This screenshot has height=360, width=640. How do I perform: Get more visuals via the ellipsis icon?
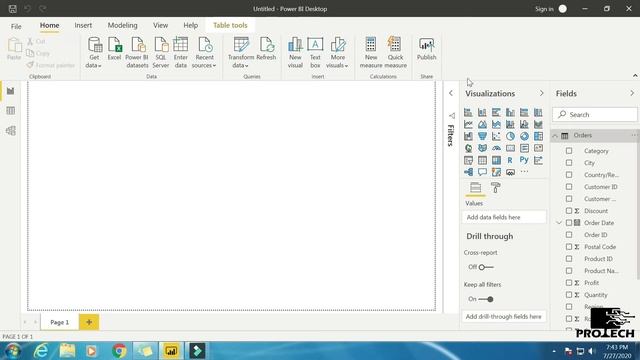(x=524, y=172)
